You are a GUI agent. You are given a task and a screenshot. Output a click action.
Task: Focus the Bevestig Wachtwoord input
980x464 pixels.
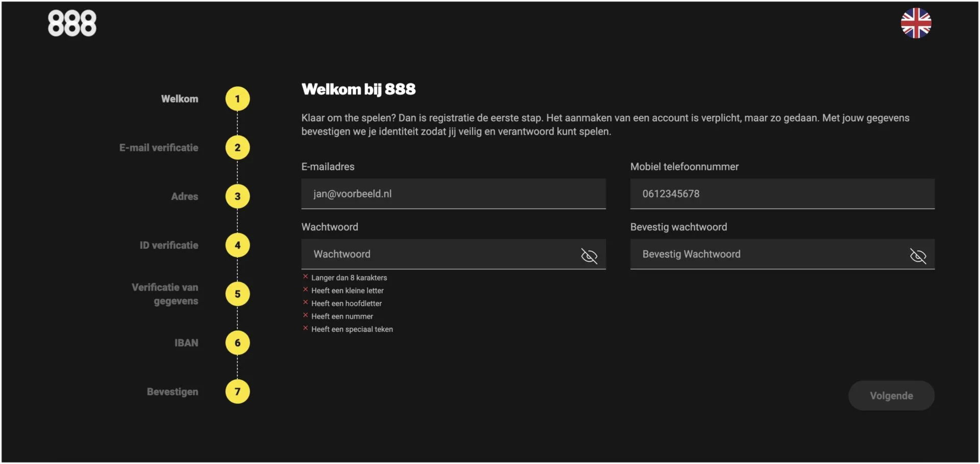click(766, 254)
